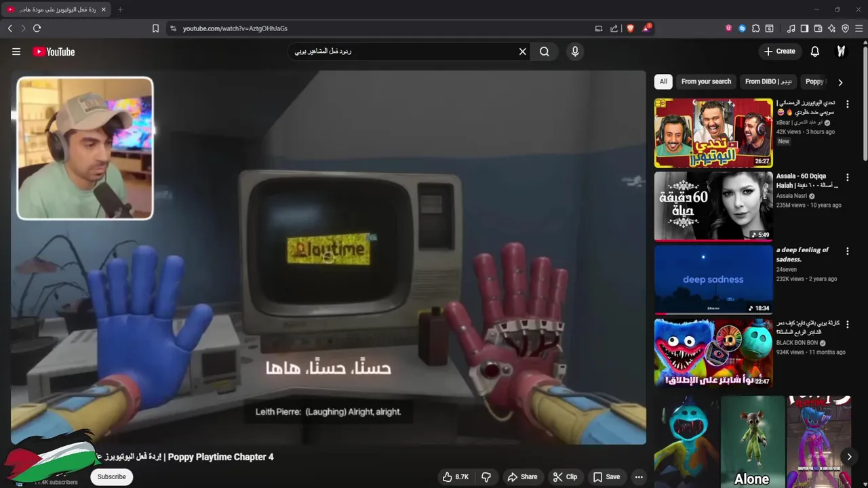Open the Brave Wallet icon
The height and width of the screenshot is (488, 868).
coord(818,28)
